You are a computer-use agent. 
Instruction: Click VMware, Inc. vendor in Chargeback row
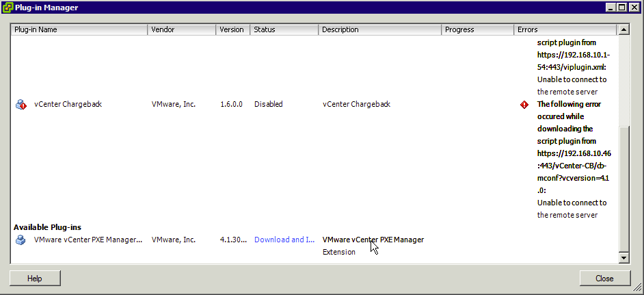(174, 104)
